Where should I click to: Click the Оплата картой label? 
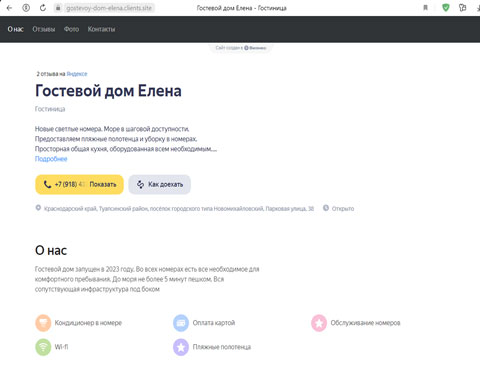214,323
